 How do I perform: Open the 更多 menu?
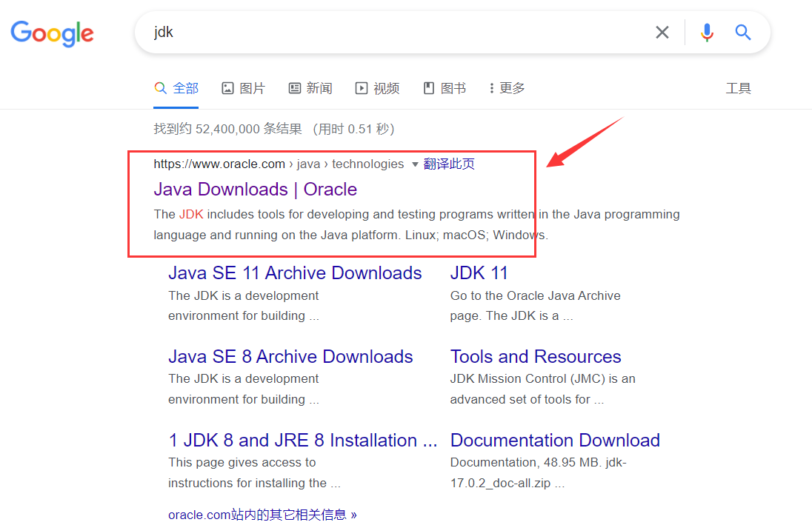[507, 88]
